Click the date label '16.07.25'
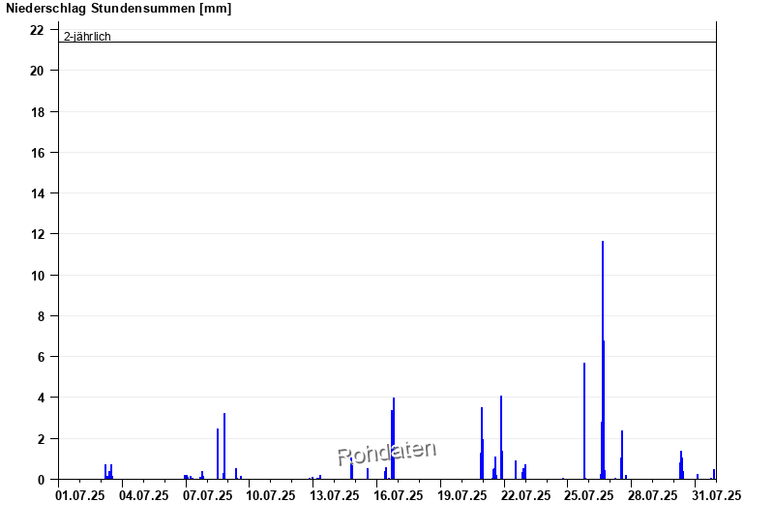The image size is (774, 532). coord(398,495)
